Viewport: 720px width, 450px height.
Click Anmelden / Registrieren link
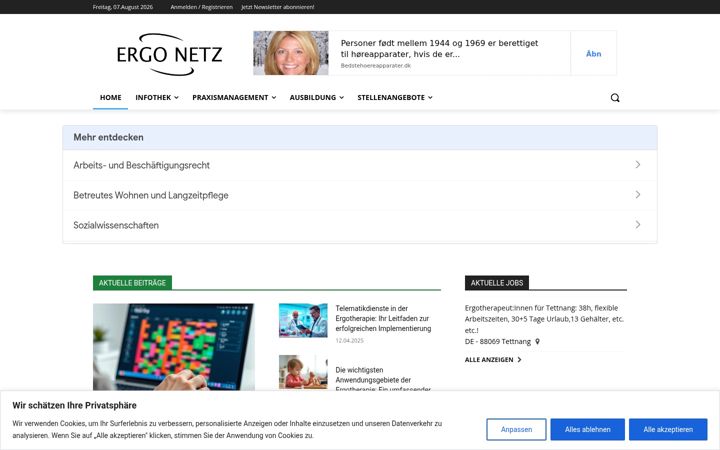tap(201, 7)
